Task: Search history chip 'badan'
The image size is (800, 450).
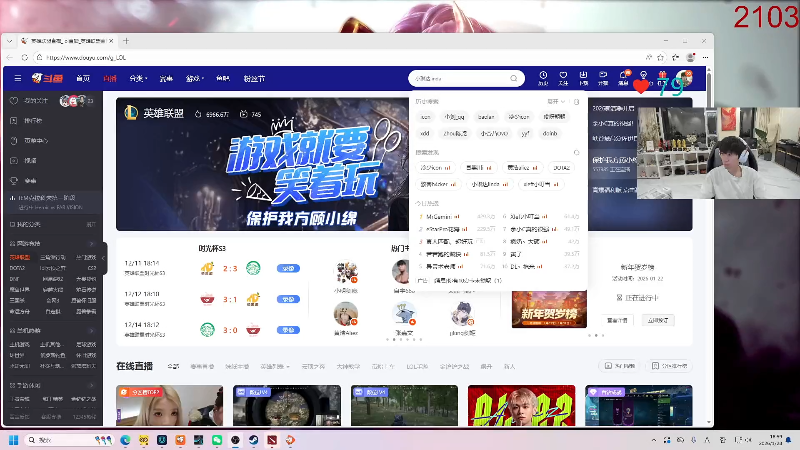Action: pos(486,117)
